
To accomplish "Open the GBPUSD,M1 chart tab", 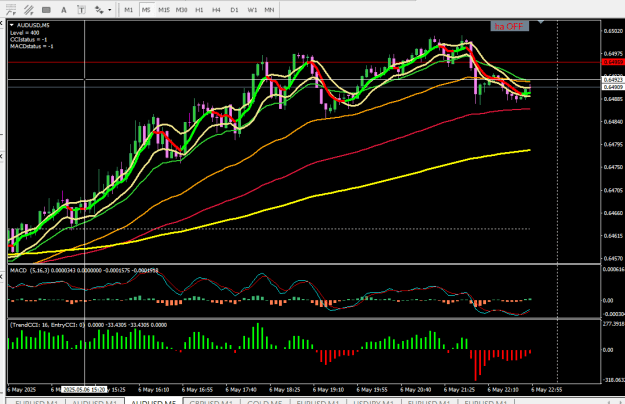I will tap(211, 402).
